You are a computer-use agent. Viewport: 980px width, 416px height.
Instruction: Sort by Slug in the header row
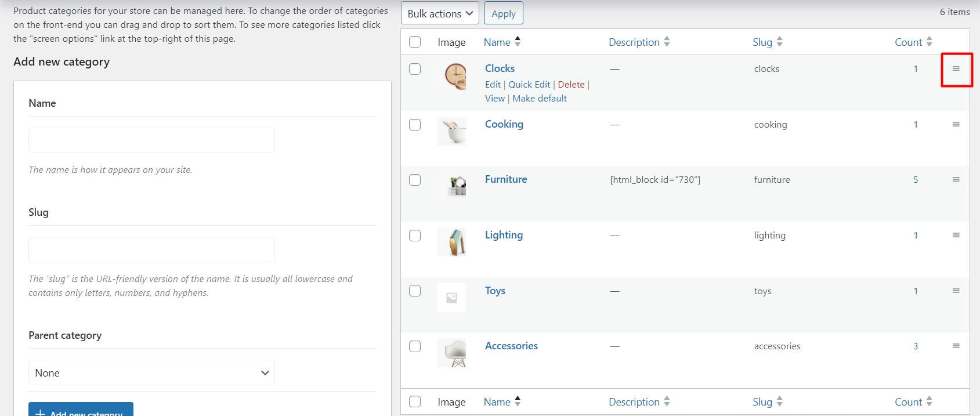[x=768, y=42]
